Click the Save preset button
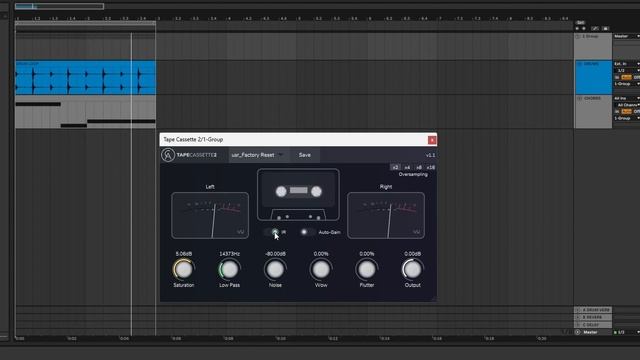This screenshot has height=360, width=640. pyautogui.click(x=304, y=155)
